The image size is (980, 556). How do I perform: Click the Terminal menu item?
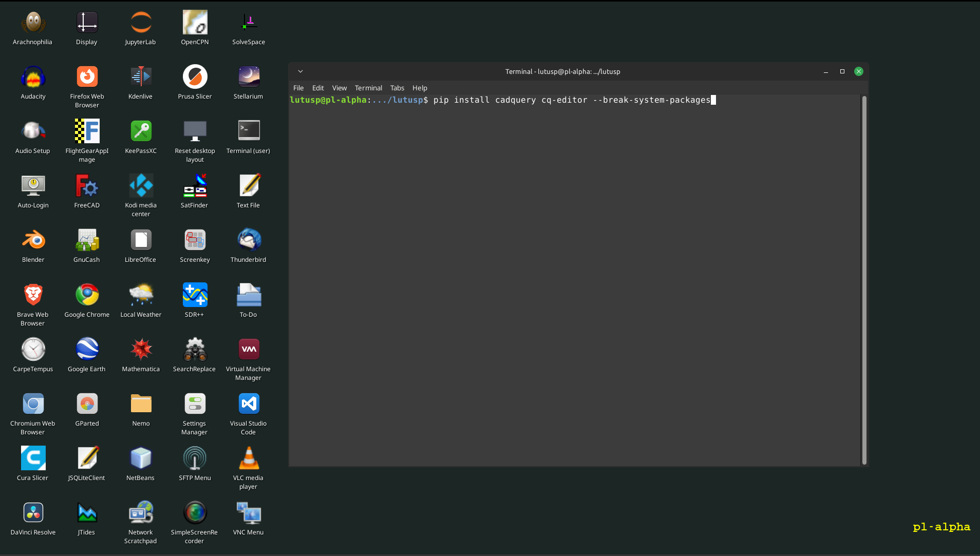[x=368, y=88]
